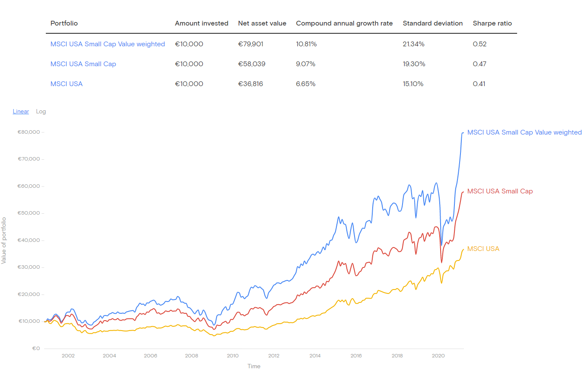
Task: Click the Net asset value column header
Action: [262, 23]
